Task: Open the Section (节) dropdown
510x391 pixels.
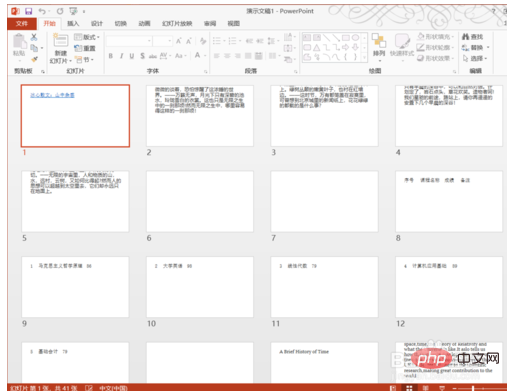Action: 84,60
